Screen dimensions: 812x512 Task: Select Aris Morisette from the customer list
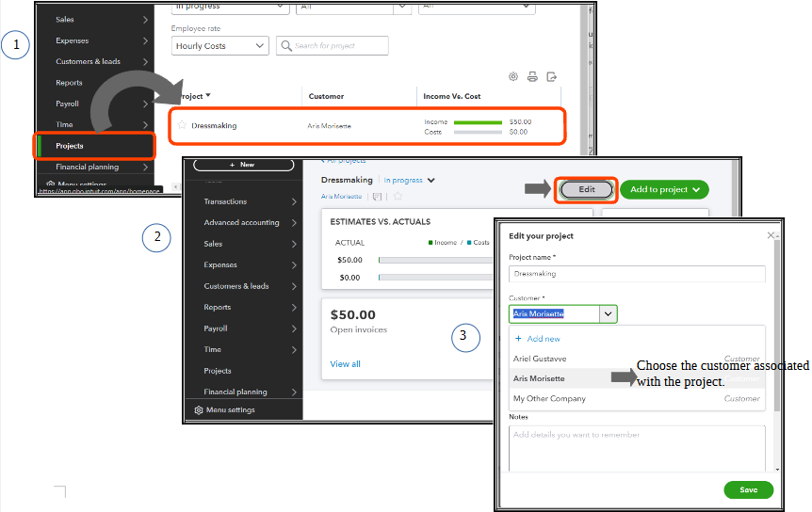637,378
